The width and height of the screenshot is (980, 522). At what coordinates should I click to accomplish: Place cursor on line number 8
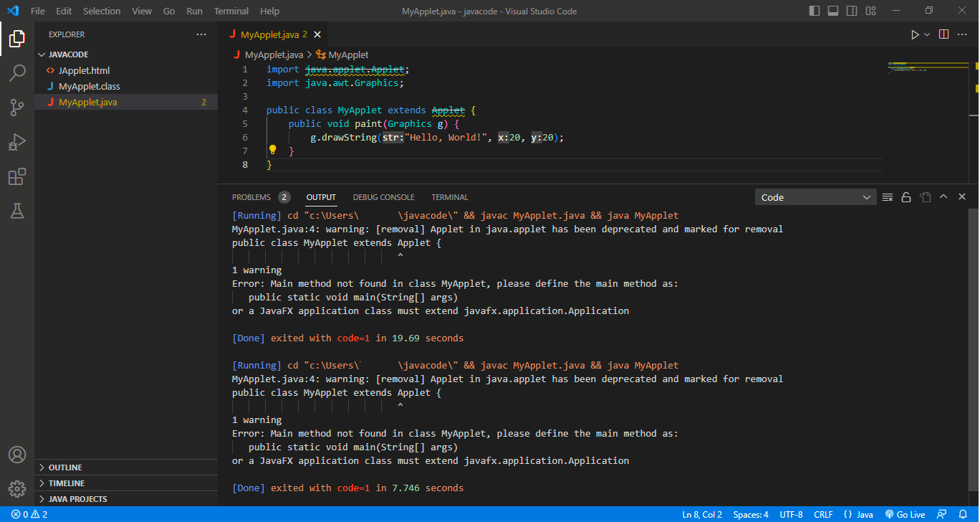click(246, 165)
